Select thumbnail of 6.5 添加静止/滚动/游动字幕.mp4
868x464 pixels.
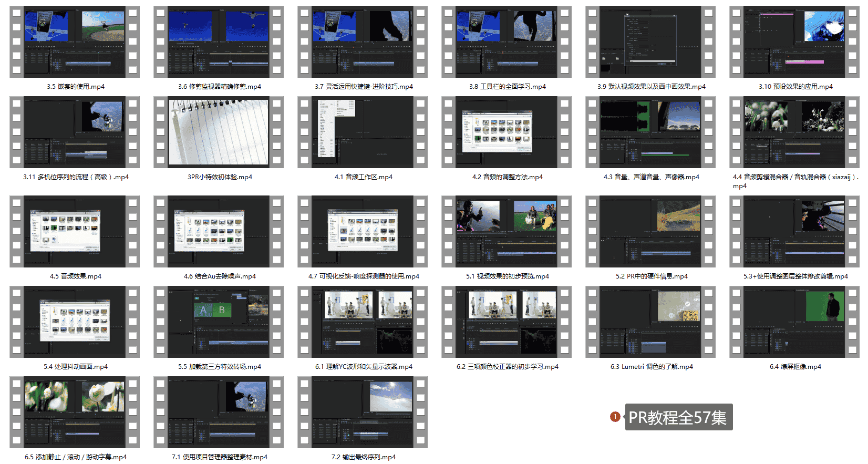pos(75,413)
